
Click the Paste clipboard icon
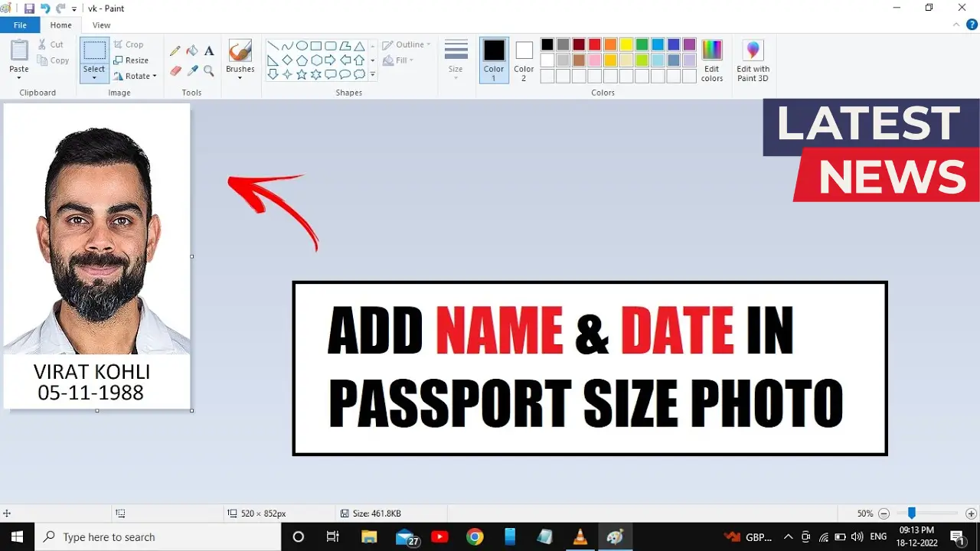(19, 51)
